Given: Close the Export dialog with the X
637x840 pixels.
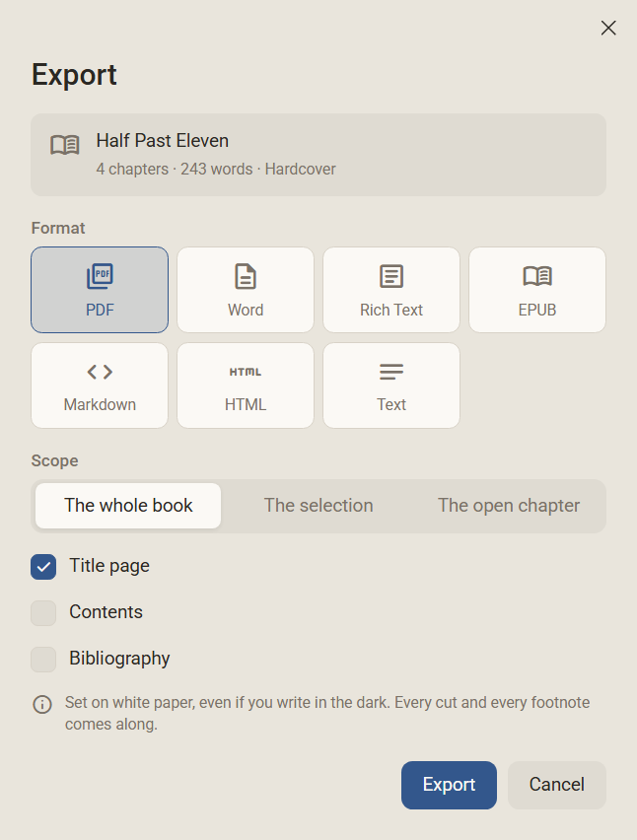Looking at the screenshot, I should [x=608, y=28].
